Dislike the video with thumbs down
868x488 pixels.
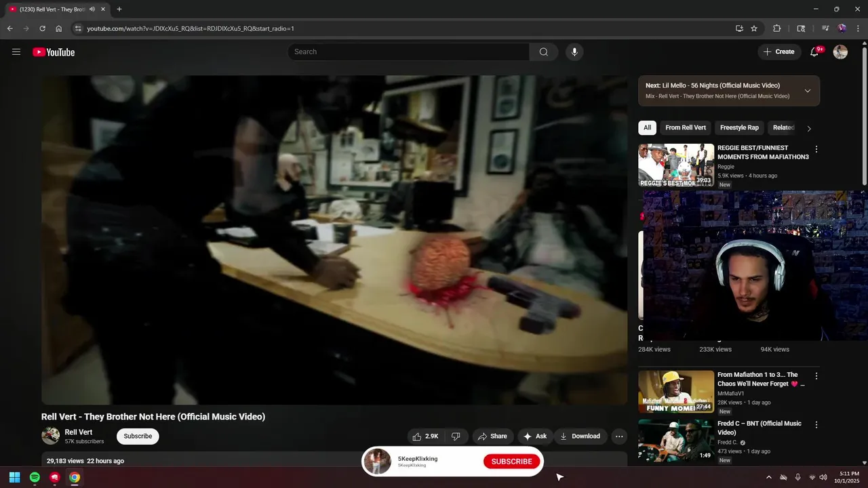coord(456,436)
